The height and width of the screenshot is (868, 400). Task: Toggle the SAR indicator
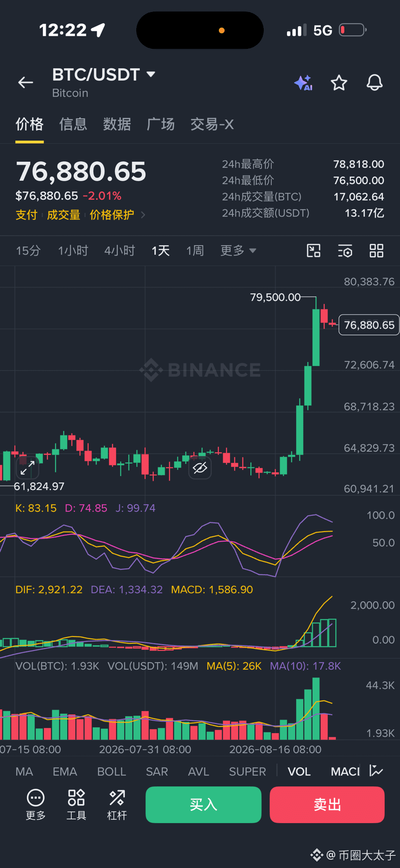pyautogui.click(x=157, y=771)
